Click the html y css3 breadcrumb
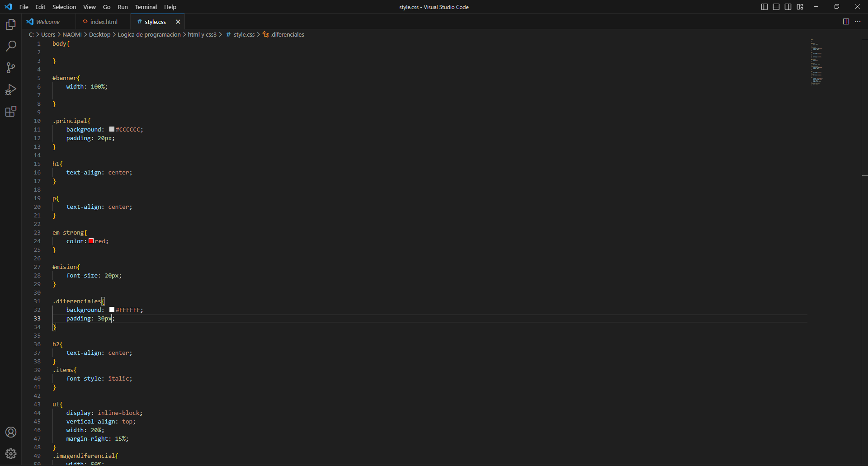The height and width of the screenshot is (466, 868). coord(202,34)
